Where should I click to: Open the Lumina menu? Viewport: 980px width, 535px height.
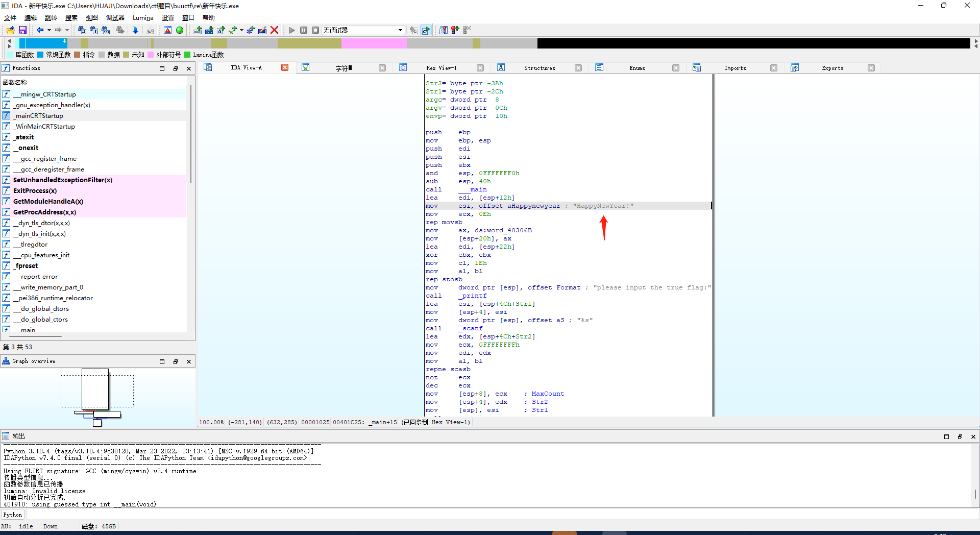143,17
